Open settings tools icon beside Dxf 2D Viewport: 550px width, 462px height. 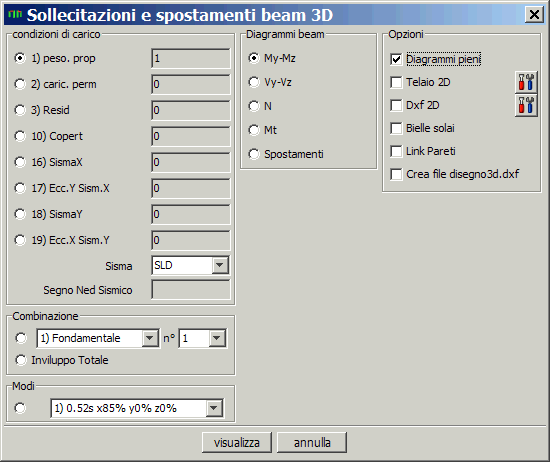click(x=526, y=105)
